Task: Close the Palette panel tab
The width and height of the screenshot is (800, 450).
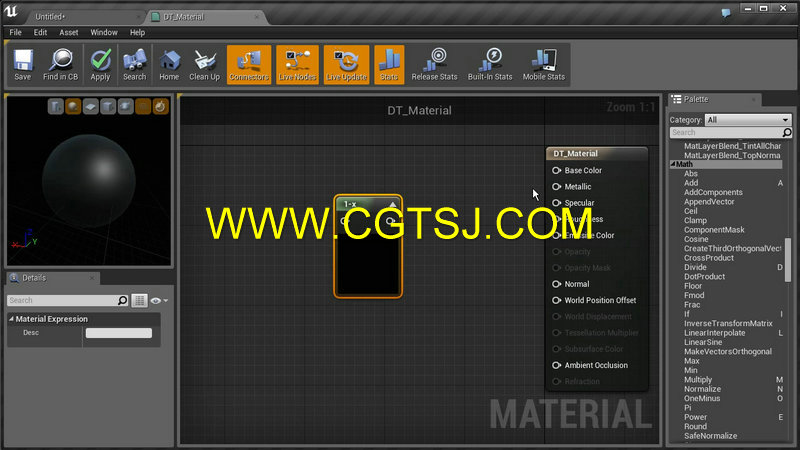Action: [x=754, y=99]
